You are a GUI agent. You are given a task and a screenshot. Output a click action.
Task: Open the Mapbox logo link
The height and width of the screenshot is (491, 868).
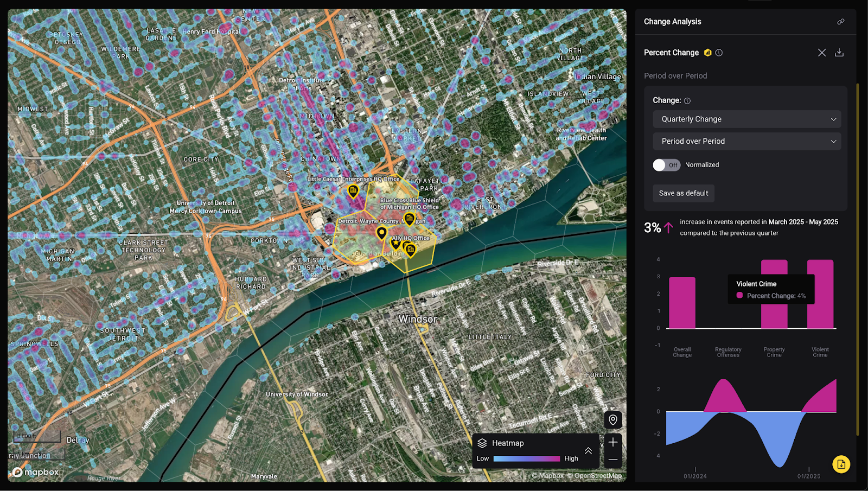coord(36,472)
